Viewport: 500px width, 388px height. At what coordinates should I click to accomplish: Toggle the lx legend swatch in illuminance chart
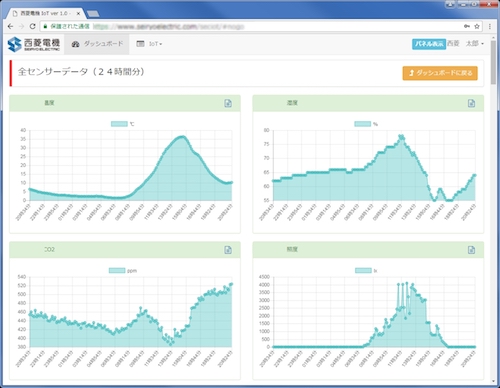363,271
